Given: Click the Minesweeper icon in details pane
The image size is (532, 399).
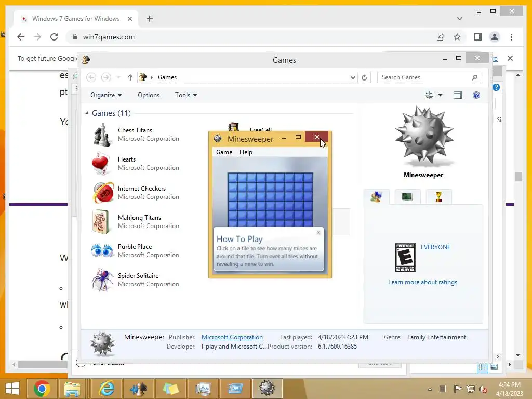Looking at the screenshot, I should [102, 343].
